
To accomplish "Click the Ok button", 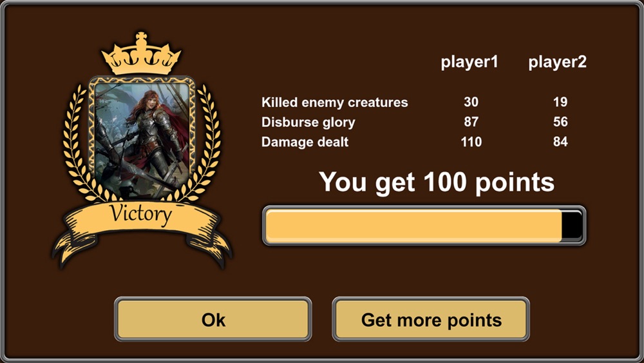I will click(213, 319).
